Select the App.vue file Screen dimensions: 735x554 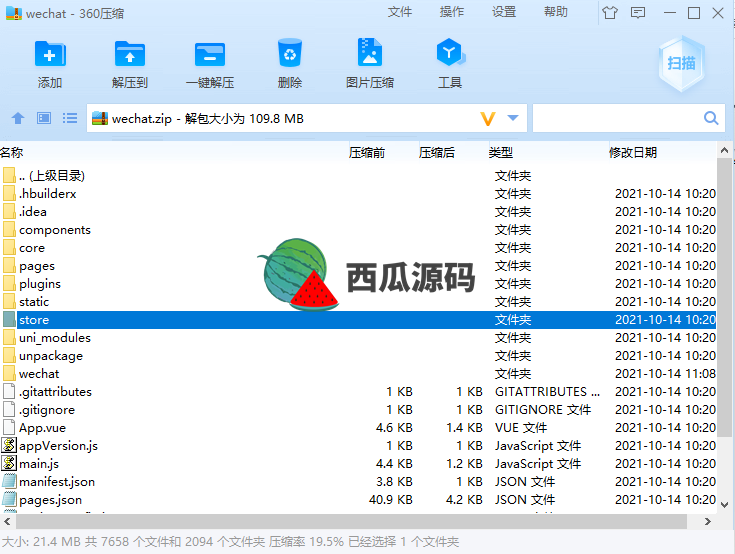pyautogui.click(x=358, y=427)
